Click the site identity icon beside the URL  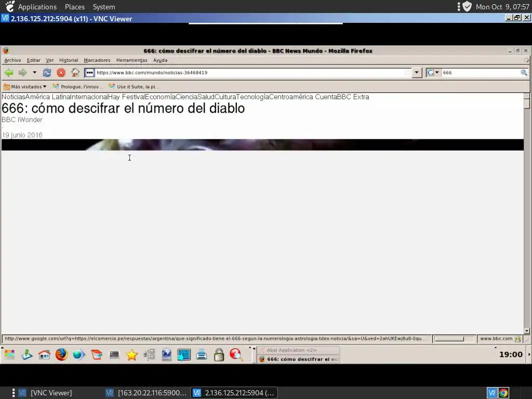(x=89, y=73)
